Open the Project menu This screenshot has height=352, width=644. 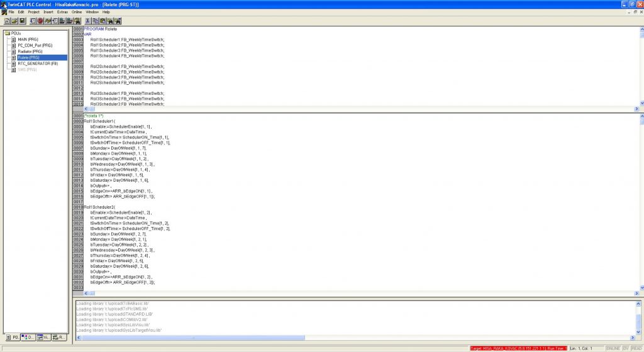33,12
